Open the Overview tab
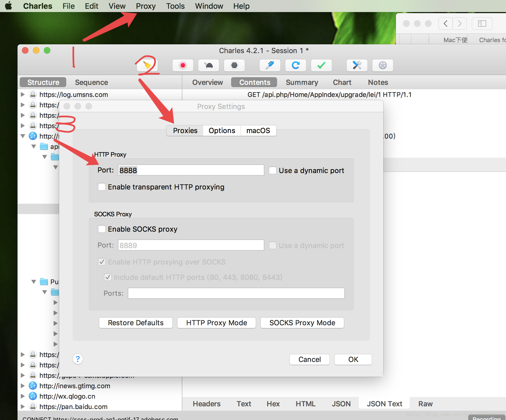506x420 pixels. tap(208, 82)
